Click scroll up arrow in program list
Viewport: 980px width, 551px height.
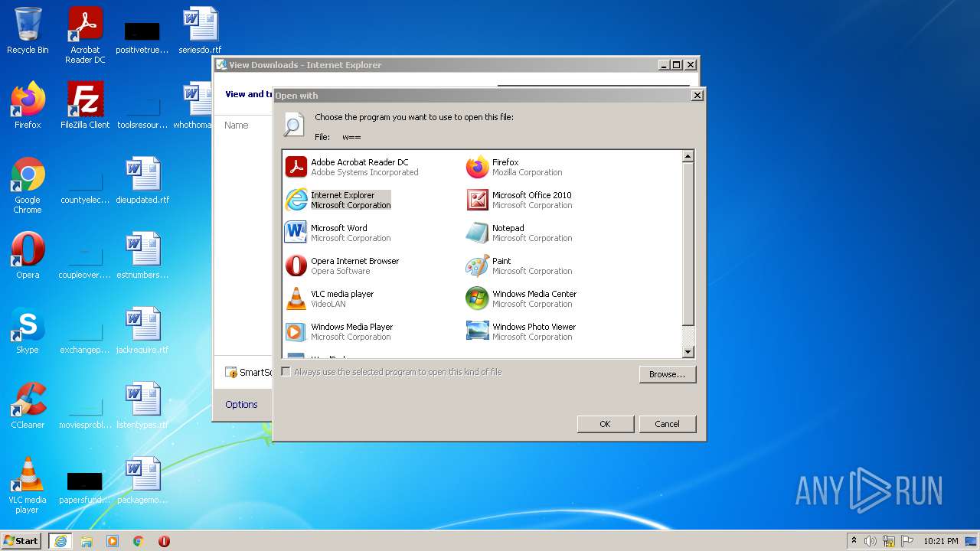point(688,156)
